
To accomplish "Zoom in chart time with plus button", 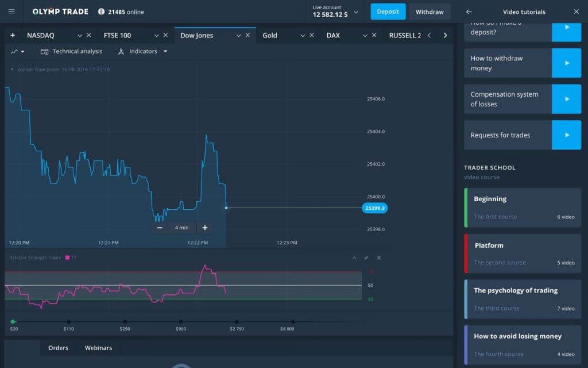I will tap(205, 228).
